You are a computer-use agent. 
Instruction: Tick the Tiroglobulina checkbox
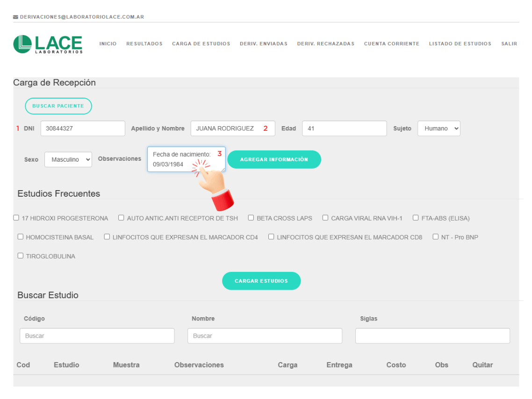click(x=21, y=256)
